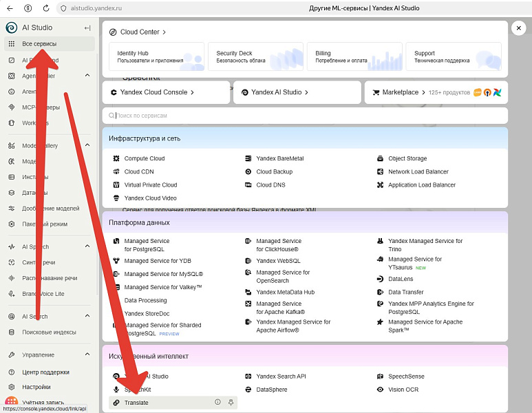Reload the page with refresh icon

46,8
